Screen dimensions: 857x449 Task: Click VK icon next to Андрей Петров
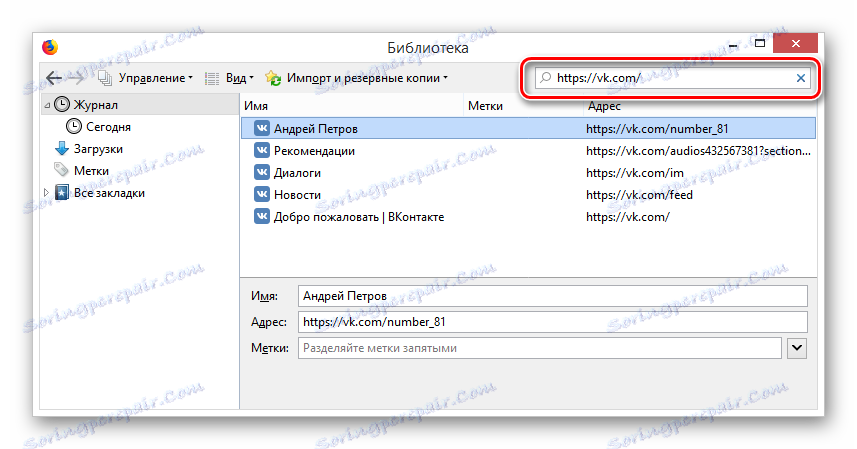[262, 128]
